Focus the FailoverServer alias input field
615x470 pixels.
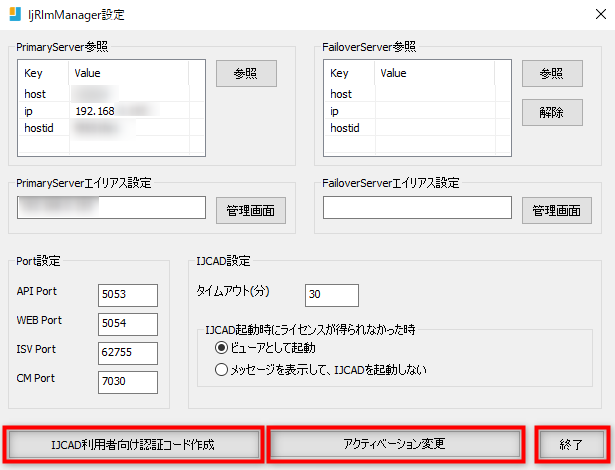(x=417, y=208)
